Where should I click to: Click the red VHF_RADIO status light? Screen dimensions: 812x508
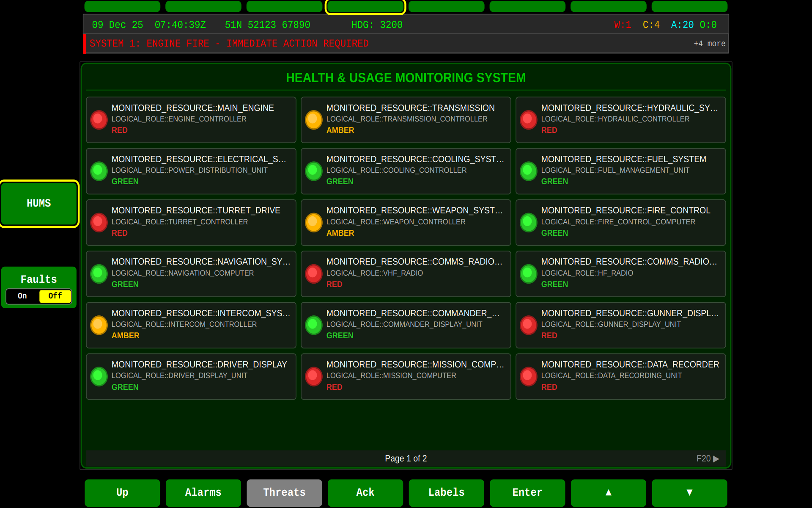tap(314, 273)
